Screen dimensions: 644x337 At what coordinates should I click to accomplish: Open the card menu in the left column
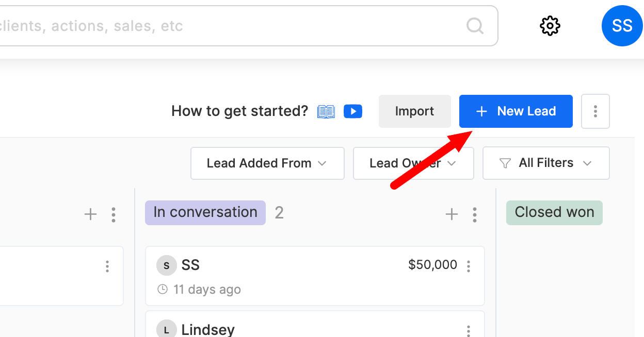pos(107,266)
